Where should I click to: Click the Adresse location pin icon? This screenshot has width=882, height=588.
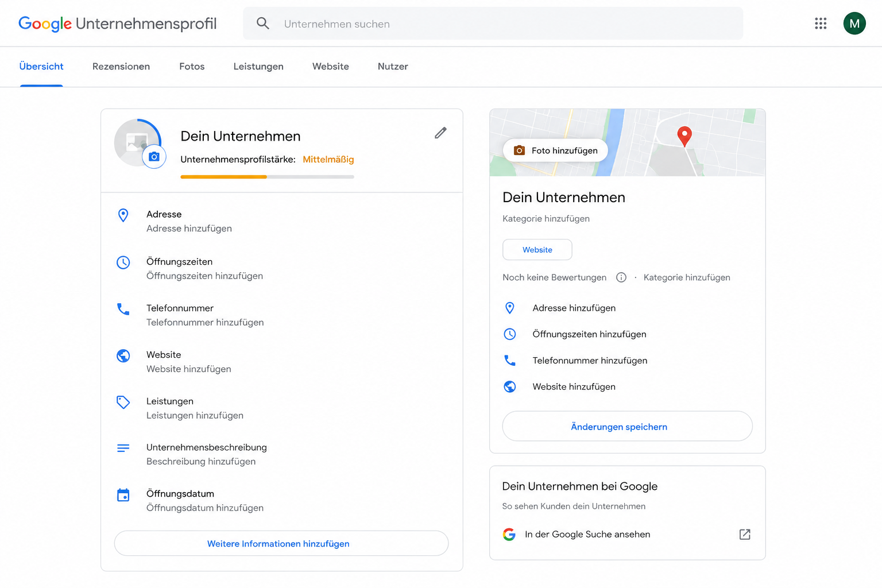pyautogui.click(x=123, y=215)
